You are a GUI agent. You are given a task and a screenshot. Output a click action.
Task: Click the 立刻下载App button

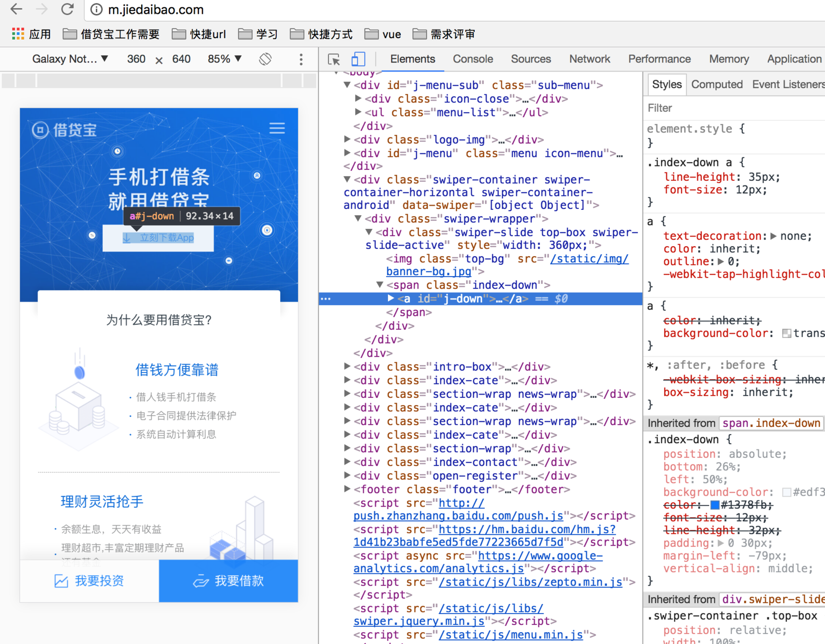[158, 238]
